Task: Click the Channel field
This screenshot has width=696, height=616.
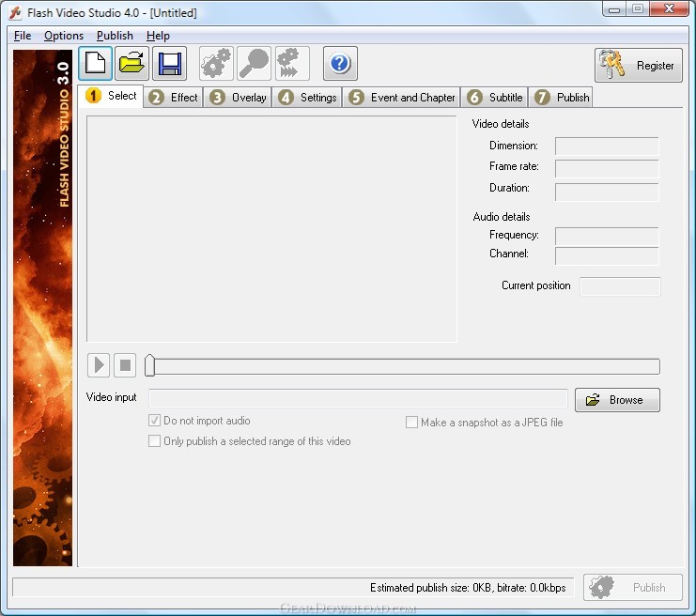Action: [x=607, y=256]
